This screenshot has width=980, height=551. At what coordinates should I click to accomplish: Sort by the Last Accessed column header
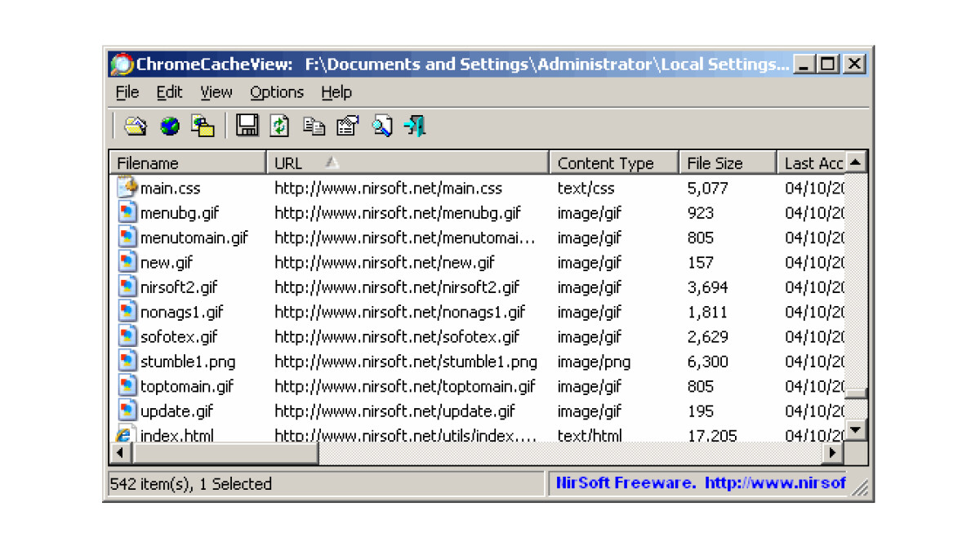[x=810, y=162]
